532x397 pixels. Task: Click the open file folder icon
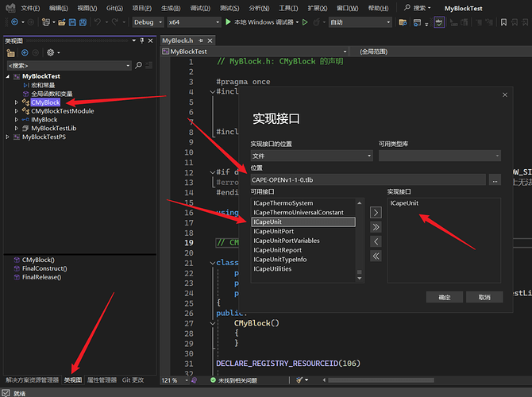[61, 22]
